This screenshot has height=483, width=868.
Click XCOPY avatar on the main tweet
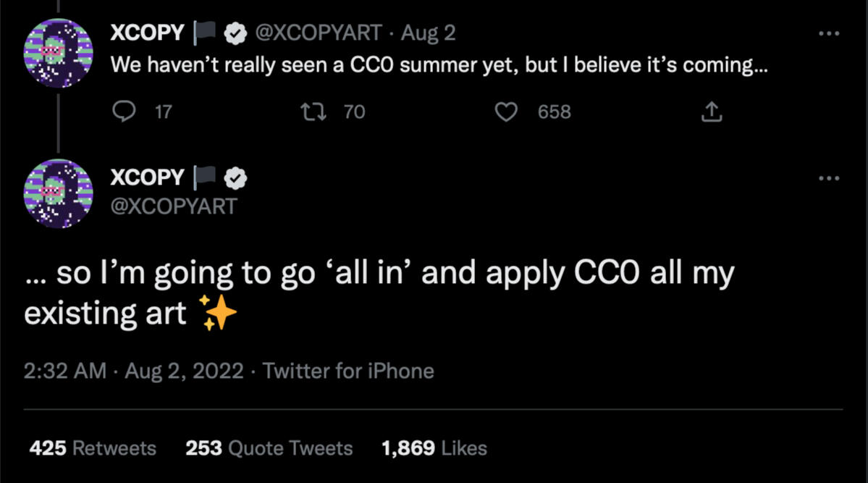(x=58, y=194)
